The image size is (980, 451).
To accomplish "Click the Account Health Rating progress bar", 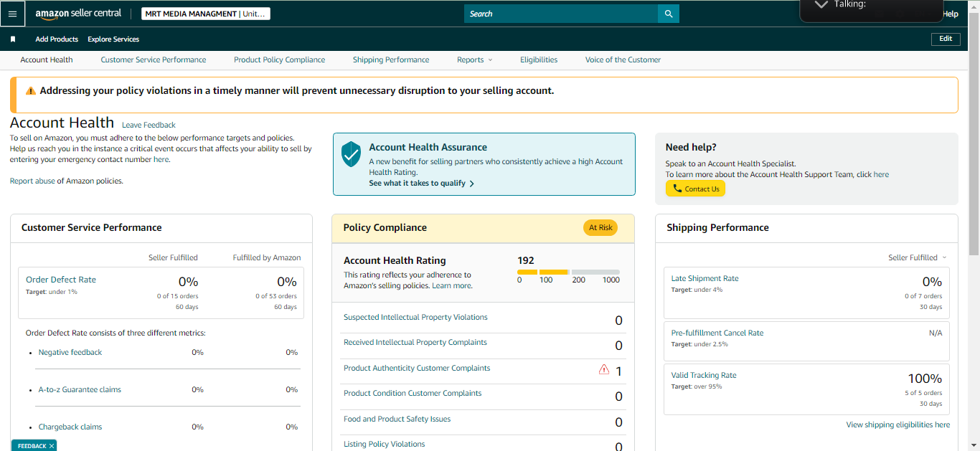I will point(568,272).
